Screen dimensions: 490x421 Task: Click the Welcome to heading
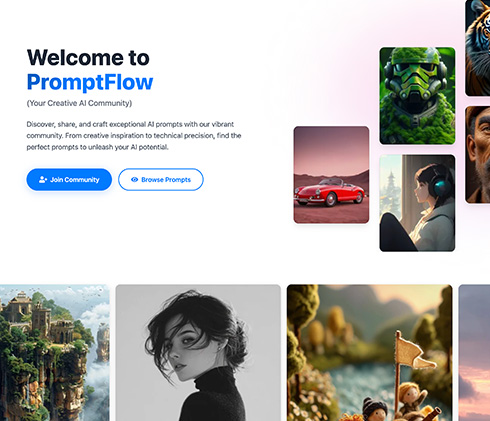click(88, 58)
